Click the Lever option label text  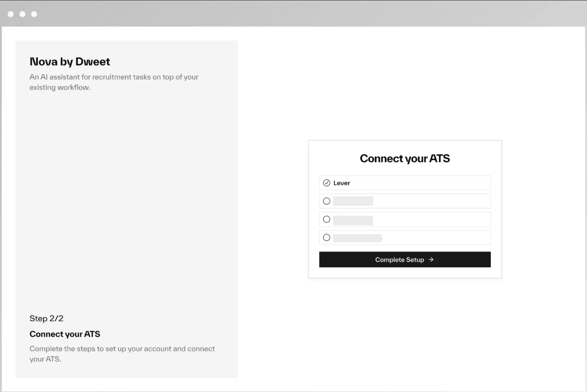(342, 183)
